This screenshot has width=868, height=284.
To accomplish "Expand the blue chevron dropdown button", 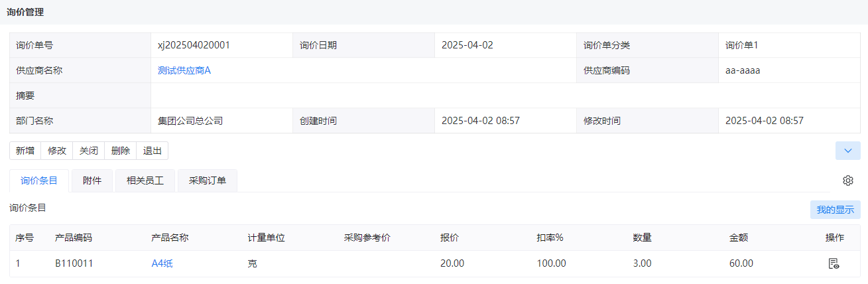I will (x=847, y=151).
